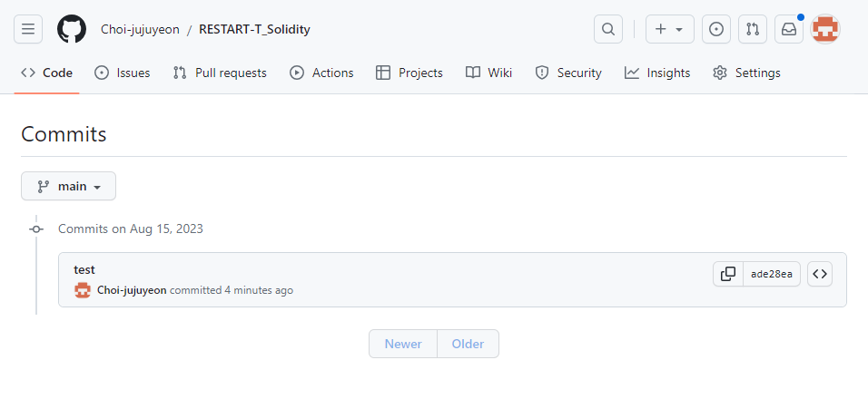868x399 pixels.
Task: Open the notifications inbox icon
Action: click(x=789, y=29)
